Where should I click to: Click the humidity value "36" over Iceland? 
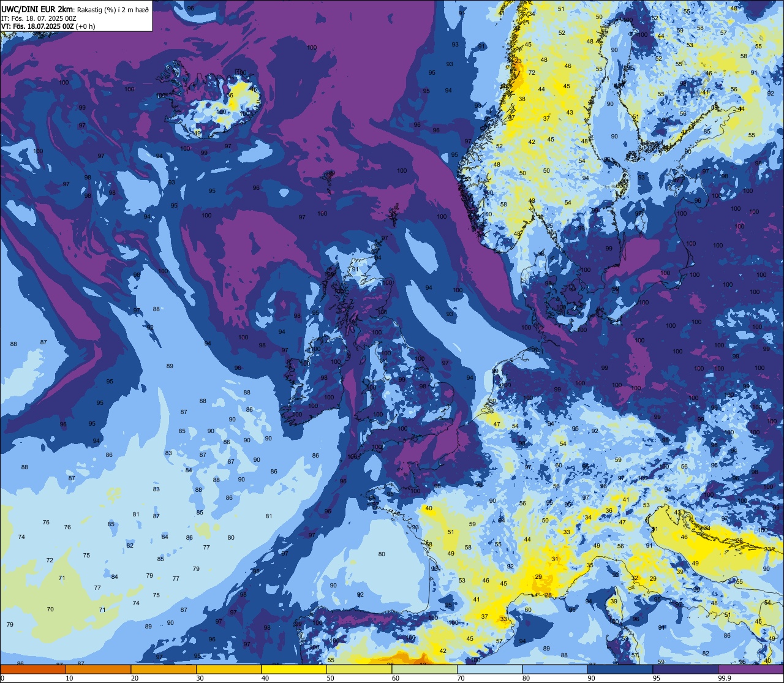[x=230, y=95]
